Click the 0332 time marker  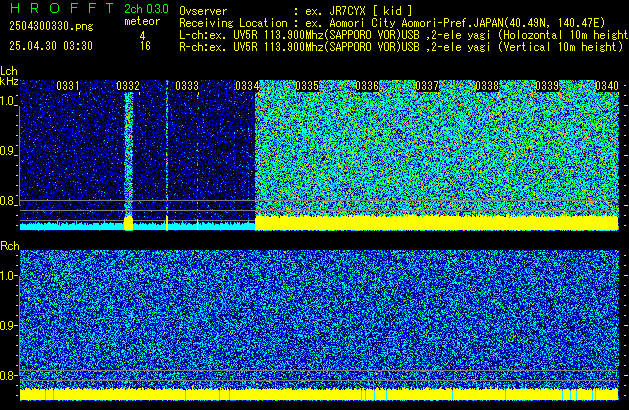coord(128,86)
